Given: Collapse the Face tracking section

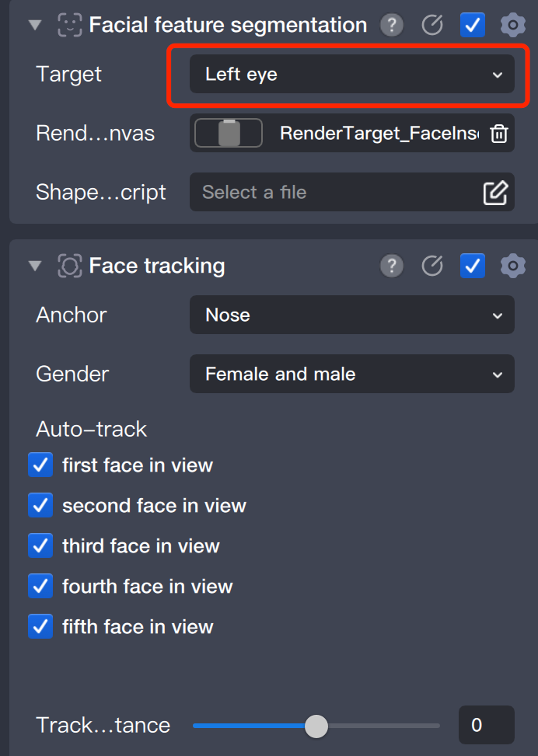Looking at the screenshot, I should click(34, 267).
